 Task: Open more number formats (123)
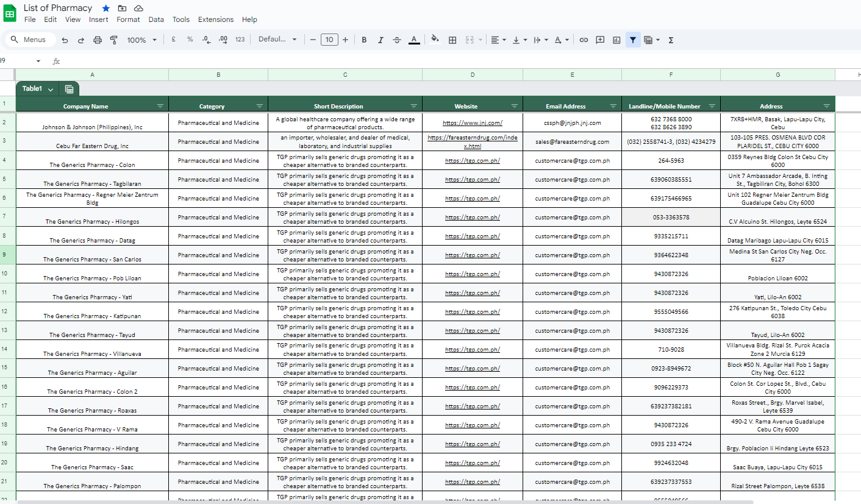click(240, 40)
